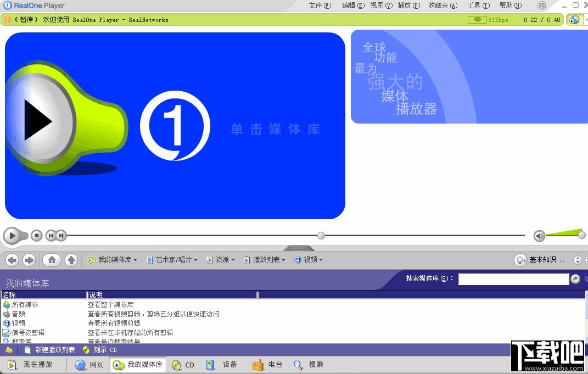
Task: Open the 基本知识 help dropdown
Action: 539,260
